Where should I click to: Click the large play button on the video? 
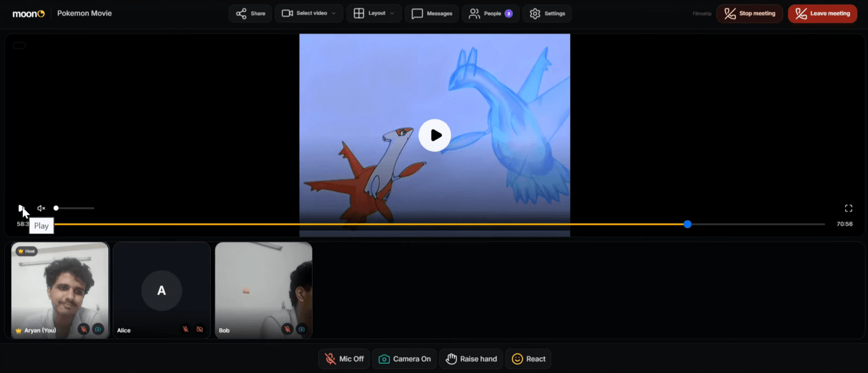435,135
